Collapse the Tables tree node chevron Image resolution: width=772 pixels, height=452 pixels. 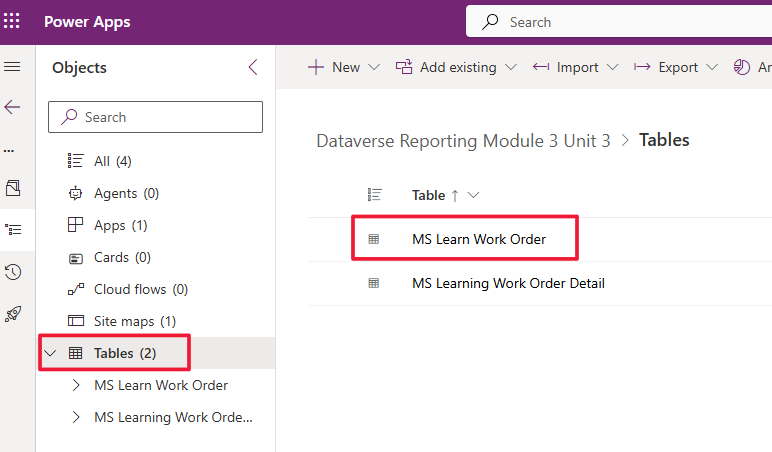pyautogui.click(x=50, y=353)
